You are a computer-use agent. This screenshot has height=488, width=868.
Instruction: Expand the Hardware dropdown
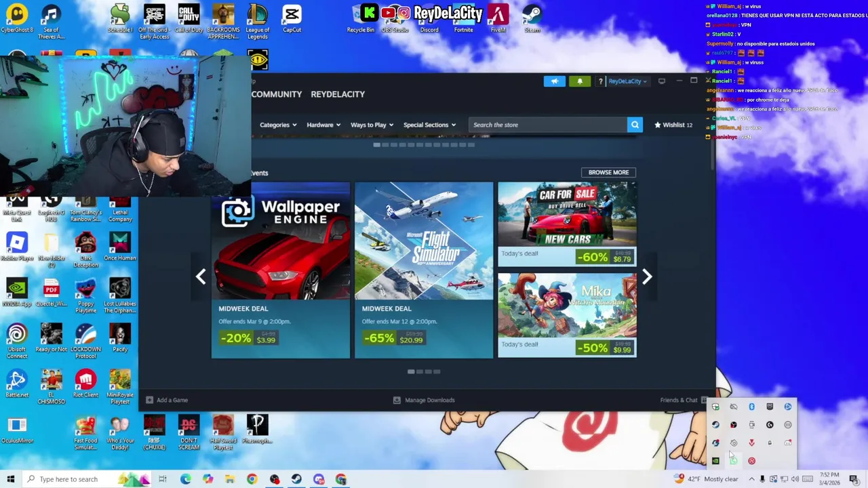click(x=323, y=125)
